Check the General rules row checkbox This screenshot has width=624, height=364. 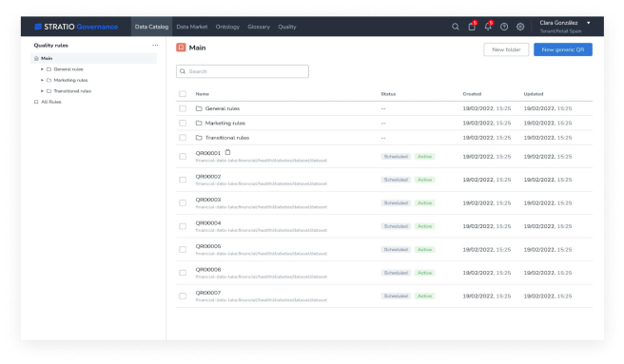[x=183, y=108]
